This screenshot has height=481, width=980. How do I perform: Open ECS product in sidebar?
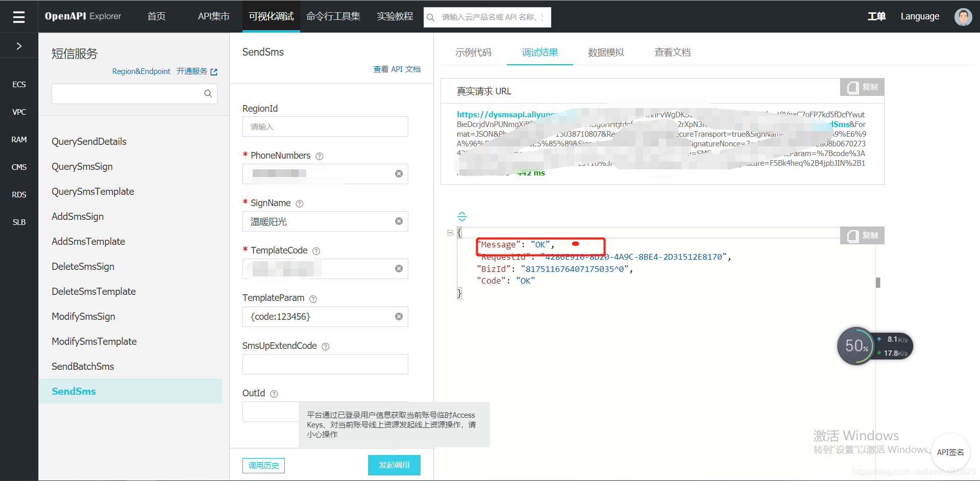click(x=19, y=84)
